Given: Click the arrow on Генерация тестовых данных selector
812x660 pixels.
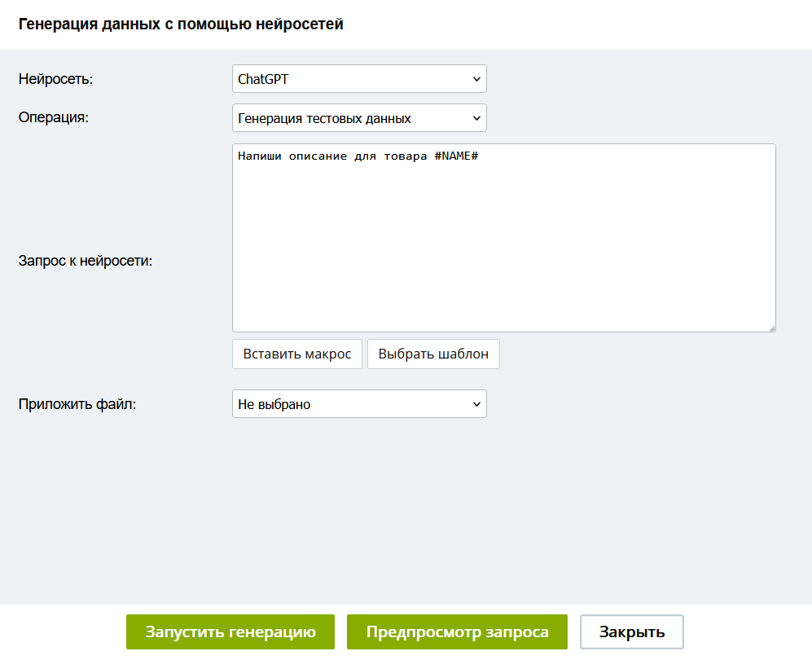Looking at the screenshot, I should pyautogui.click(x=476, y=118).
